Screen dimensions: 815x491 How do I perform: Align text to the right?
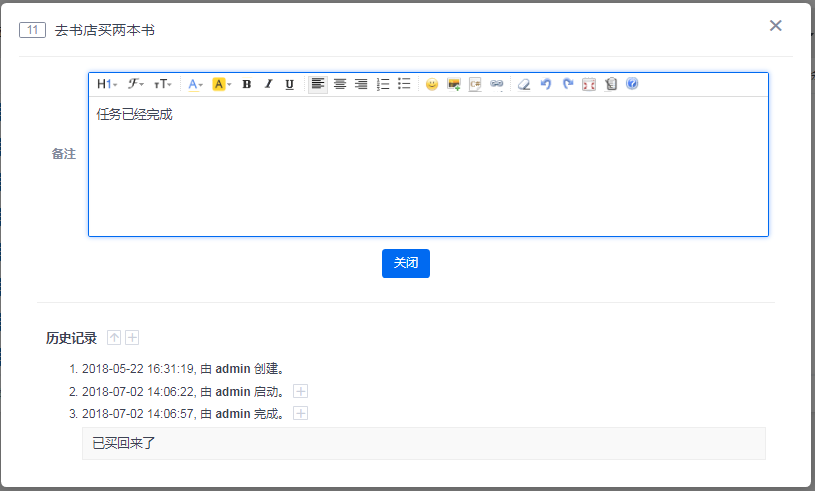361,84
